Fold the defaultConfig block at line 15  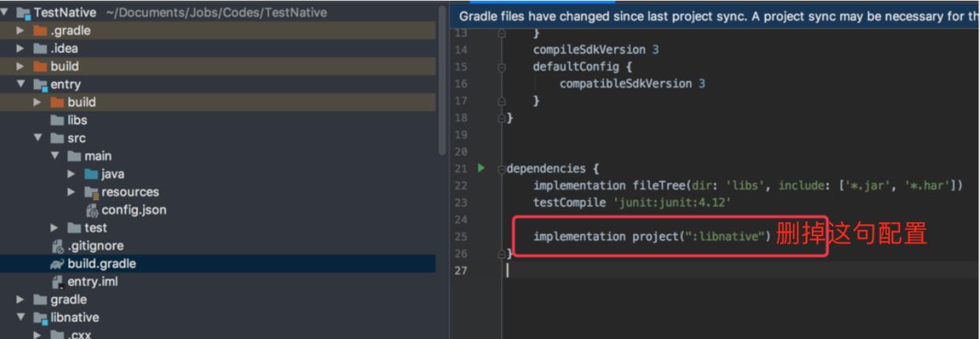point(501,67)
